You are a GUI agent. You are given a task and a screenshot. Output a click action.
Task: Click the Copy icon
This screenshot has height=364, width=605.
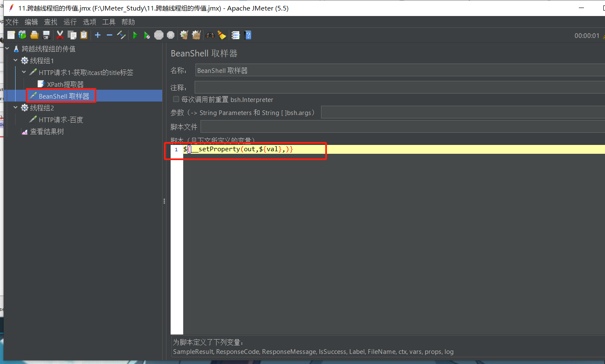pos(72,35)
